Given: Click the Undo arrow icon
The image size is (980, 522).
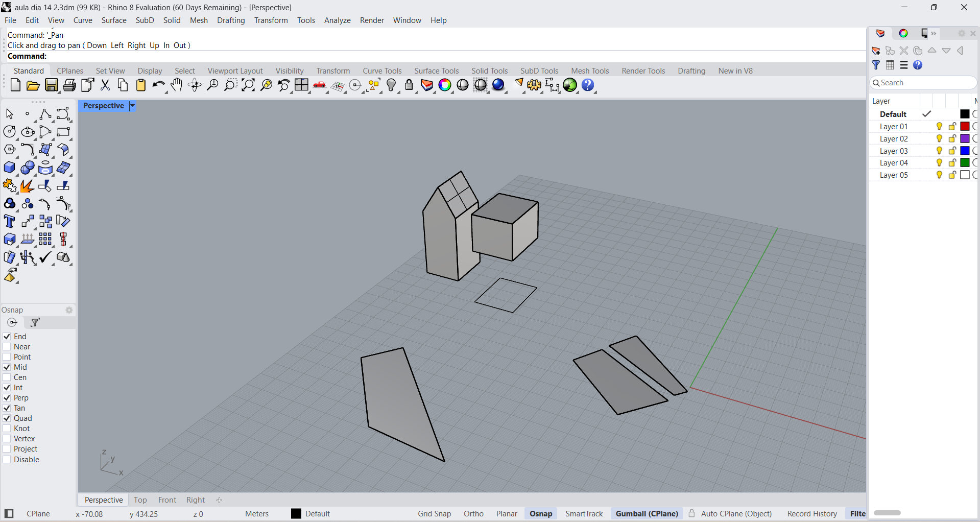Looking at the screenshot, I should [158, 85].
